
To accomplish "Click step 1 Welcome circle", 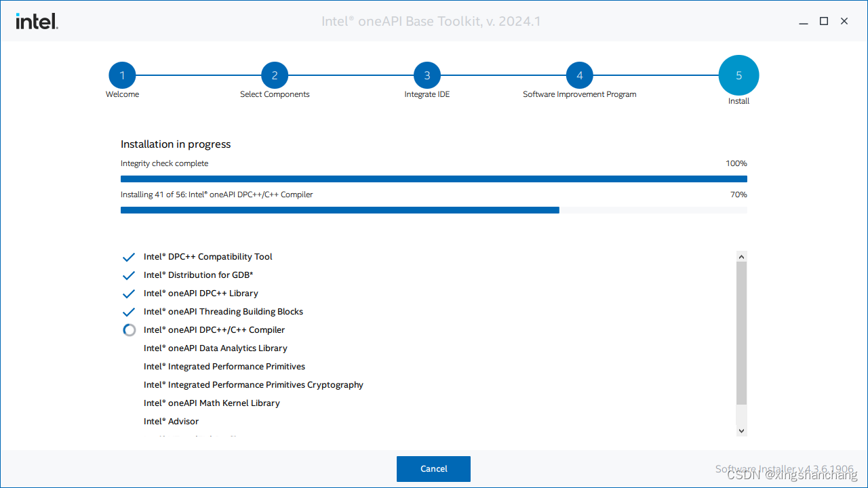I will point(122,75).
